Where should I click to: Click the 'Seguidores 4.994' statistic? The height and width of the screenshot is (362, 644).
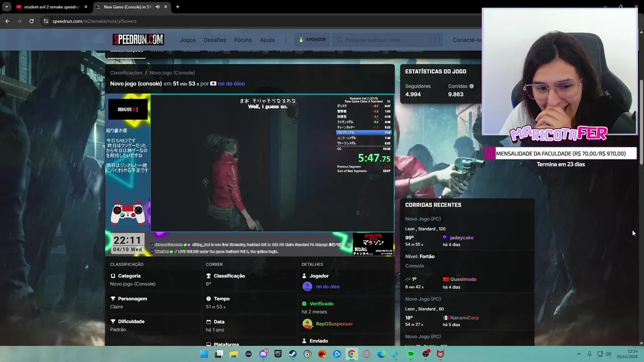coord(418,90)
